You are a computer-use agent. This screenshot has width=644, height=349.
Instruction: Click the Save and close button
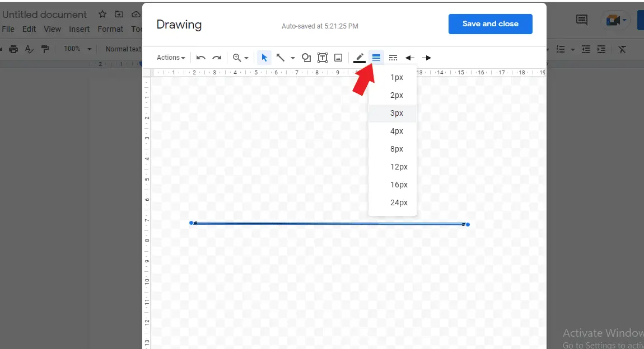[x=490, y=23]
